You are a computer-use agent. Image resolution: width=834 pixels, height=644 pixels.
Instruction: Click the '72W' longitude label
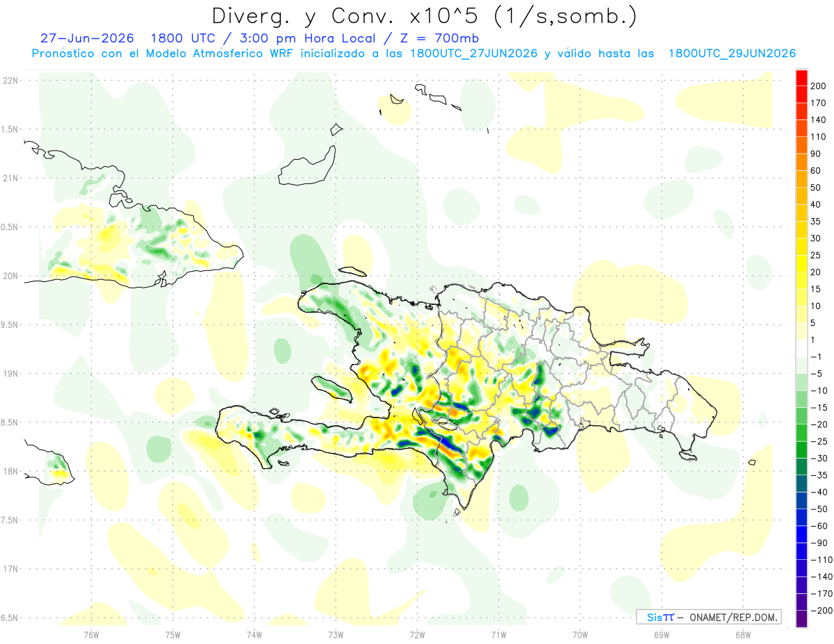417,634
